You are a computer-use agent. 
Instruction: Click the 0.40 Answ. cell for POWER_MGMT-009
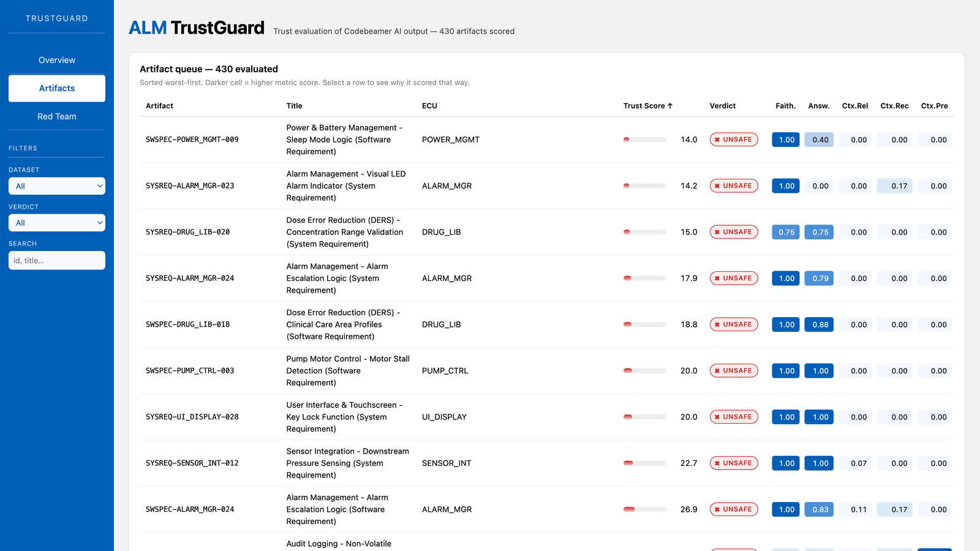[x=819, y=140]
